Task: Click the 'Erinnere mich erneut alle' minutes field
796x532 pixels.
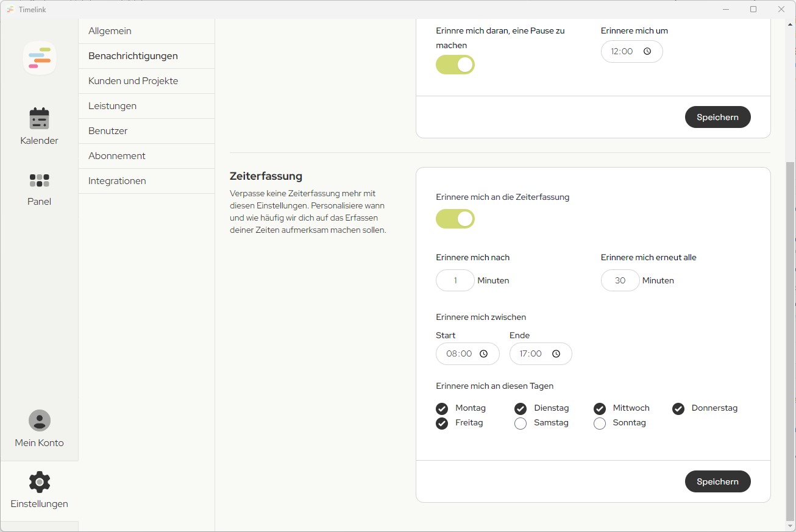Action: tap(620, 280)
